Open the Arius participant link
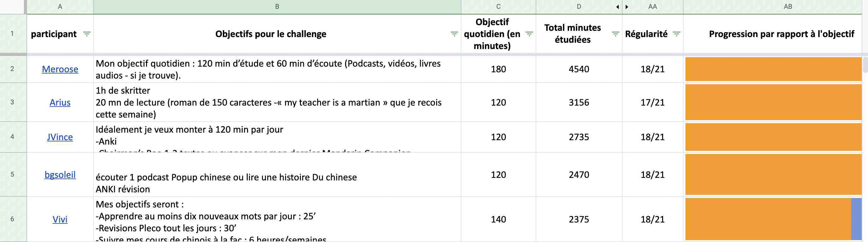This screenshot has width=868, height=242. pos(60,103)
